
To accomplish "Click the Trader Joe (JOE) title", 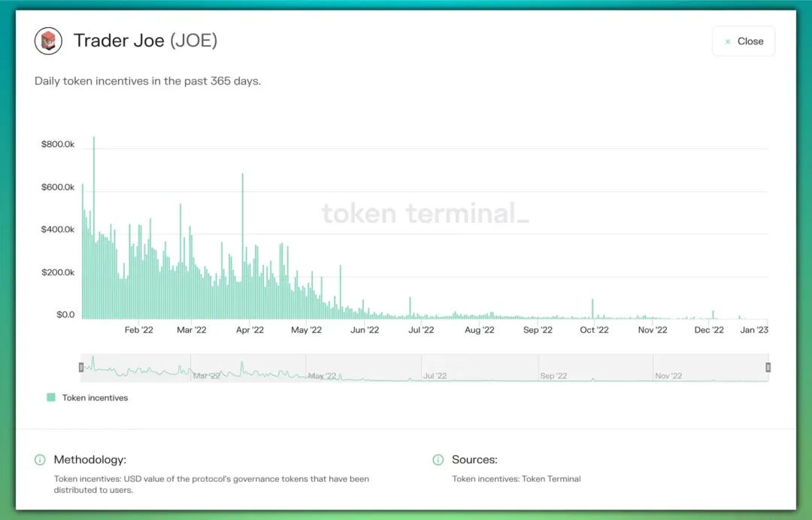I will tap(146, 41).
